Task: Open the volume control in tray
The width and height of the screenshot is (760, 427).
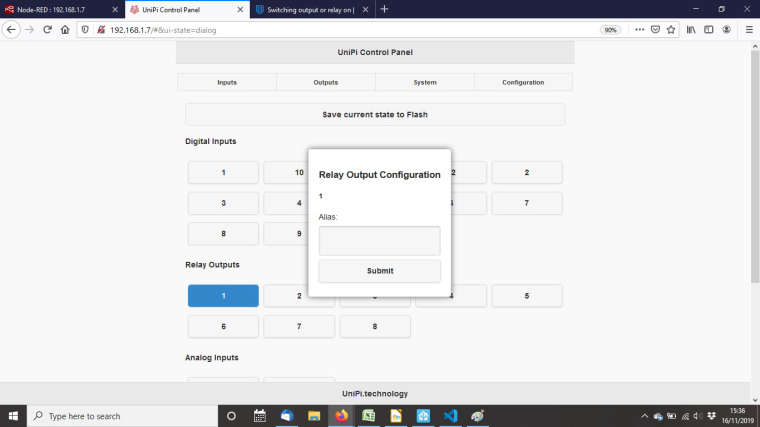Action: [697, 416]
